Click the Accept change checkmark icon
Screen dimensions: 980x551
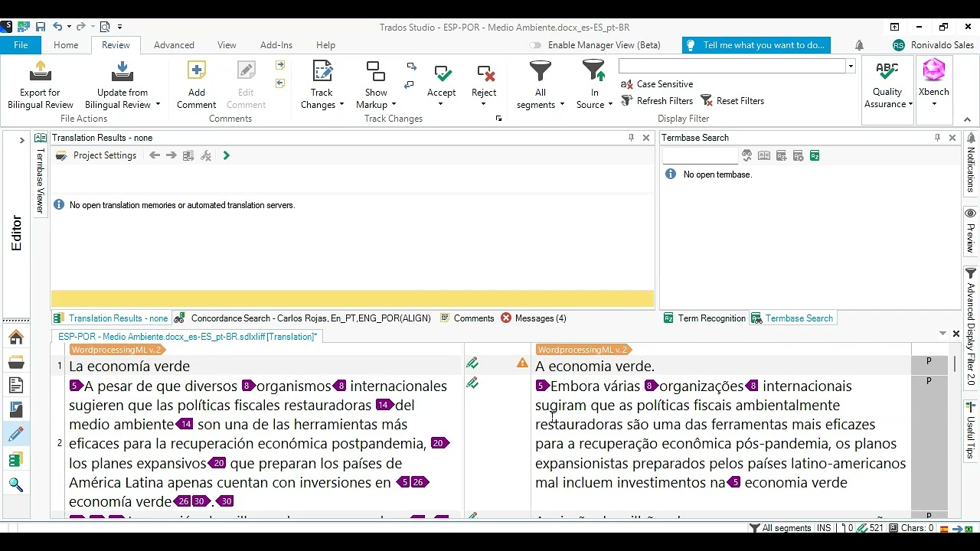coord(442,73)
